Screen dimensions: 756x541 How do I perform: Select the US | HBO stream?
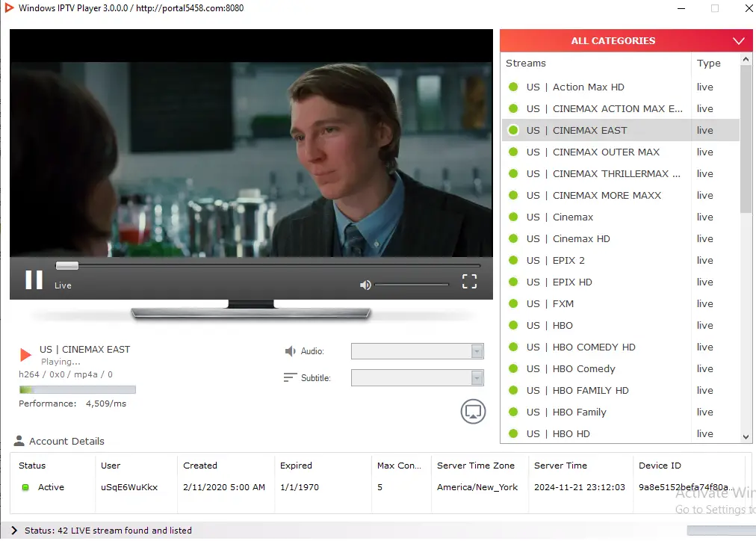point(620,326)
